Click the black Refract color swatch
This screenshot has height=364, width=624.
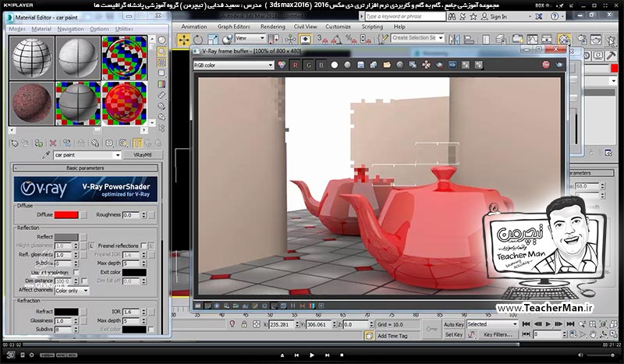tap(66, 312)
